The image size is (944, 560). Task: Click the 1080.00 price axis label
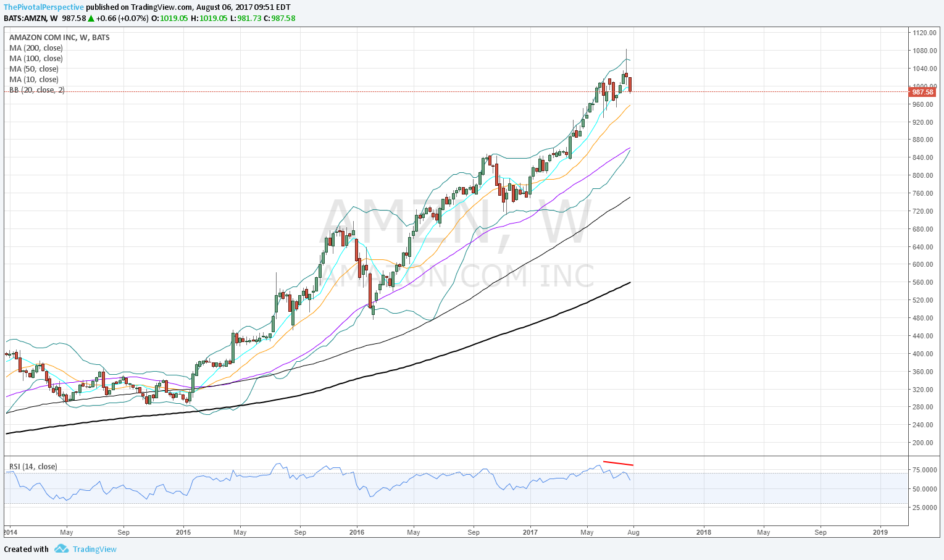[x=925, y=51]
